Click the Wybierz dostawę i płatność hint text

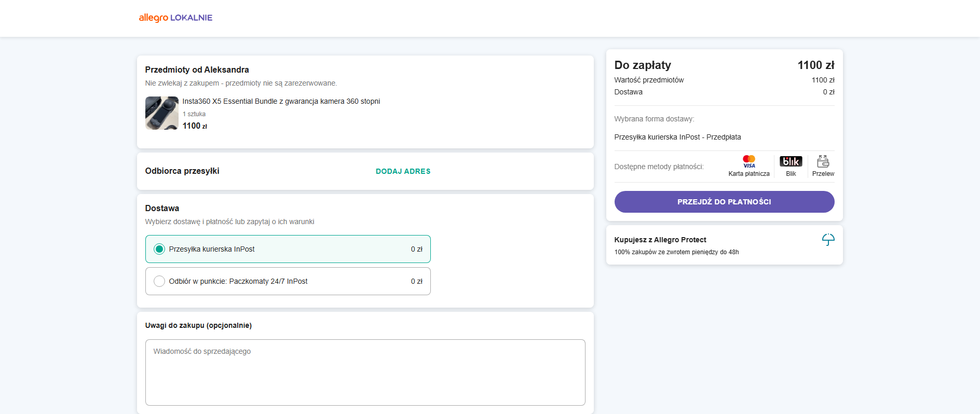tap(229, 222)
